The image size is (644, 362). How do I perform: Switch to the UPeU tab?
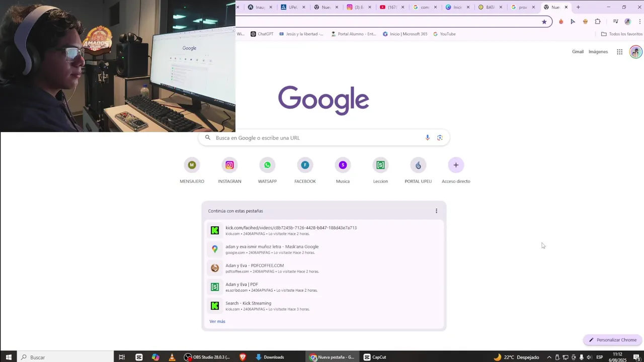(x=293, y=7)
